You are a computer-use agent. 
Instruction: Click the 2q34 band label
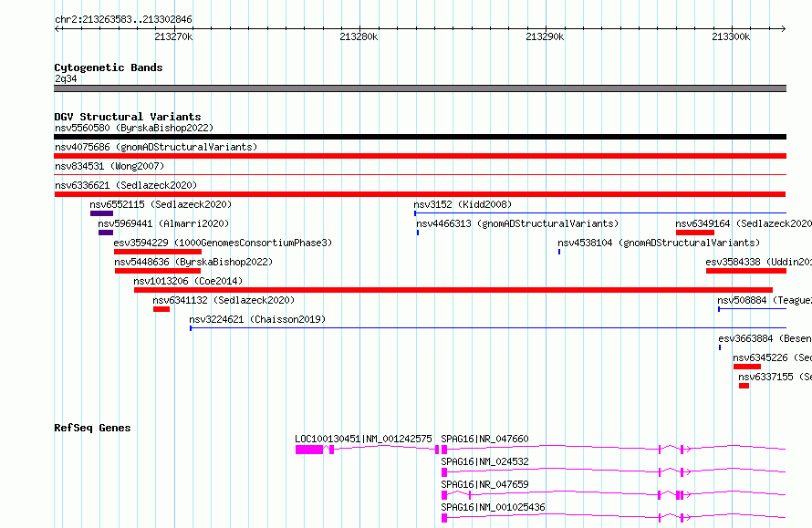(x=66, y=78)
